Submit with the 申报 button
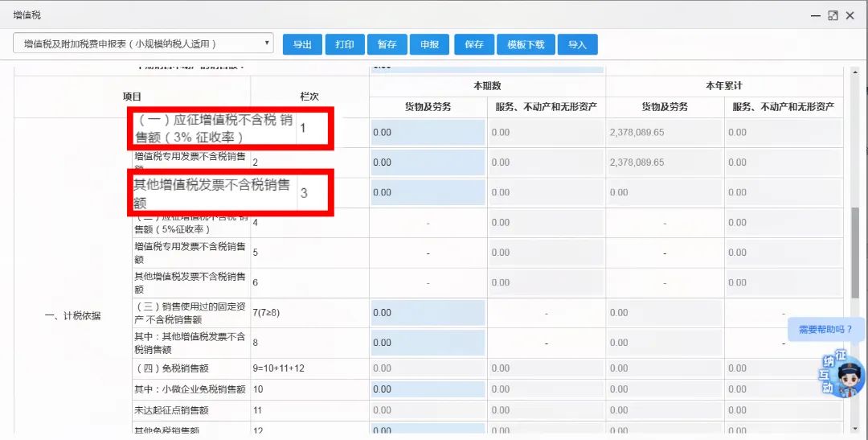The width and height of the screenshot is (868, 440). [x=429, y=45]
